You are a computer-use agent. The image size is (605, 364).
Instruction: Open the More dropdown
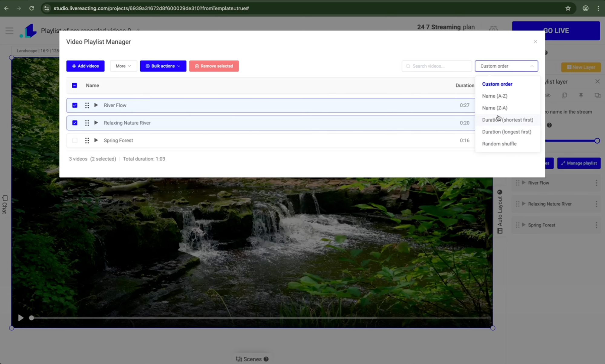pos(123,66)
